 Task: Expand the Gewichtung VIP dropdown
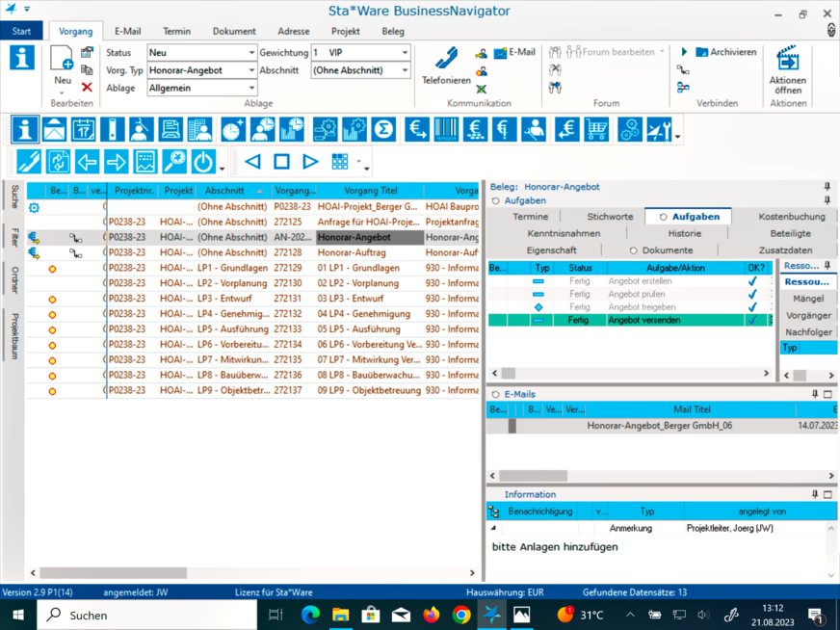click(405, 53)
